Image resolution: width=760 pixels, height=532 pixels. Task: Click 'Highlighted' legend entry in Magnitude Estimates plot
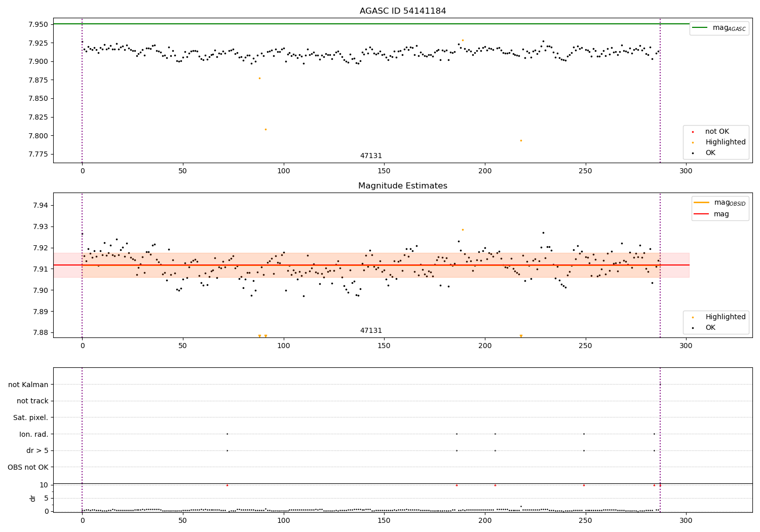coord(726,317)
